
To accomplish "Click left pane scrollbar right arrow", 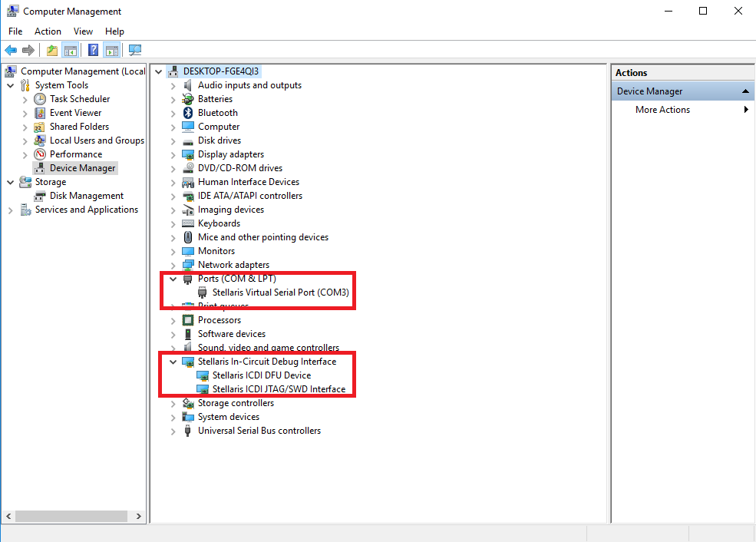I will coord(139,516).
